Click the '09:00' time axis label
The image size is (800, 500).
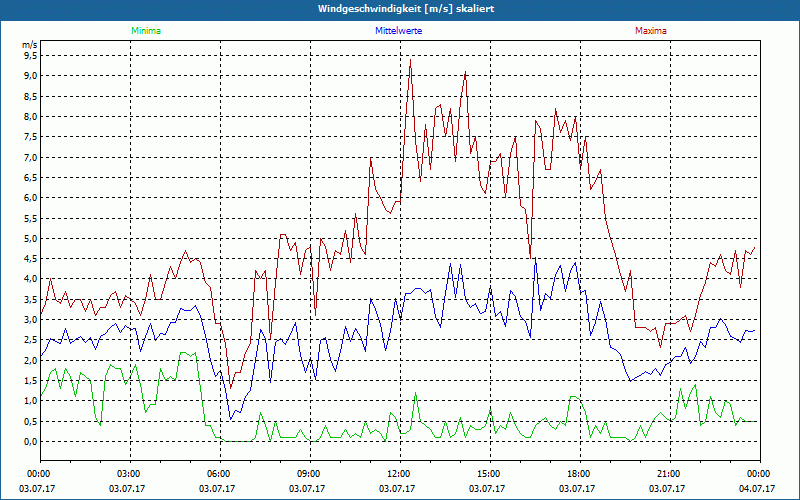[x=310, y=474]
